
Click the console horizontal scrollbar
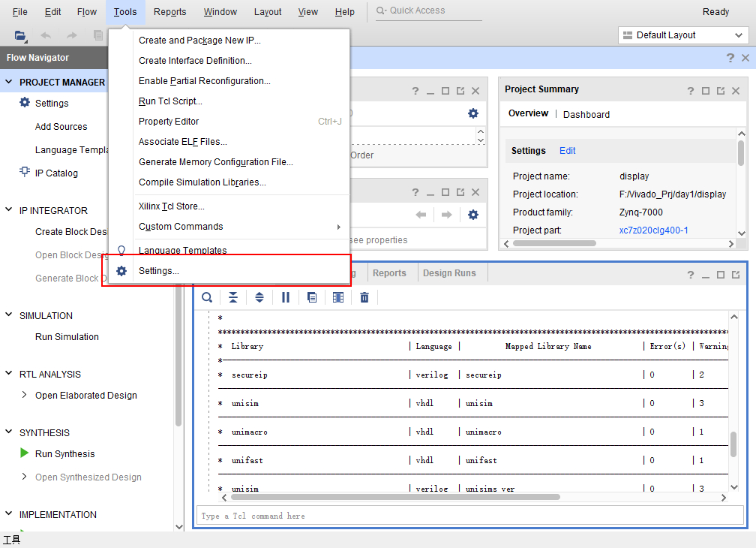[395, 497]
